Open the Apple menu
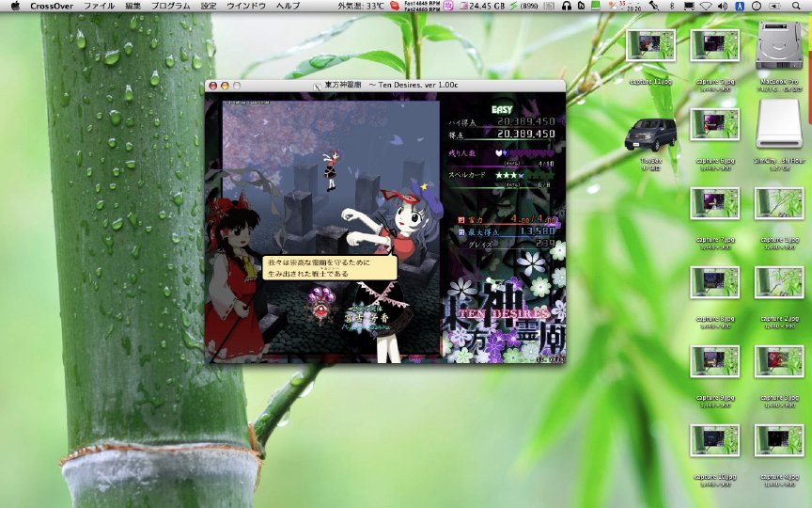 pos(15,6)
